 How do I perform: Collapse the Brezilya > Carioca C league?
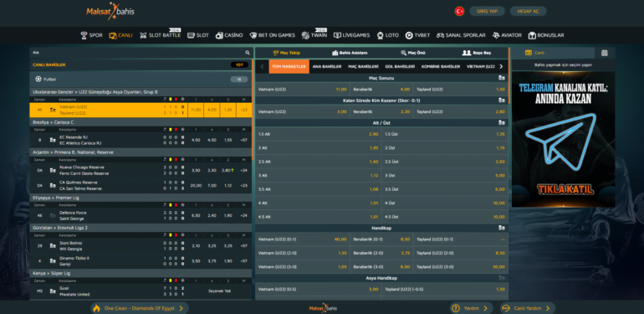pyautogui.click(x=141, y=122)
